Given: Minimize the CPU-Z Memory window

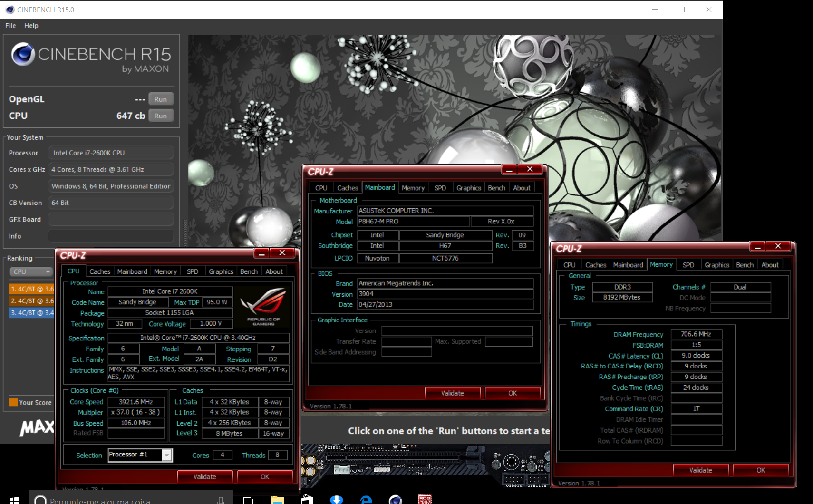Looking at the screenshot, I should click(x=757, y=246).
